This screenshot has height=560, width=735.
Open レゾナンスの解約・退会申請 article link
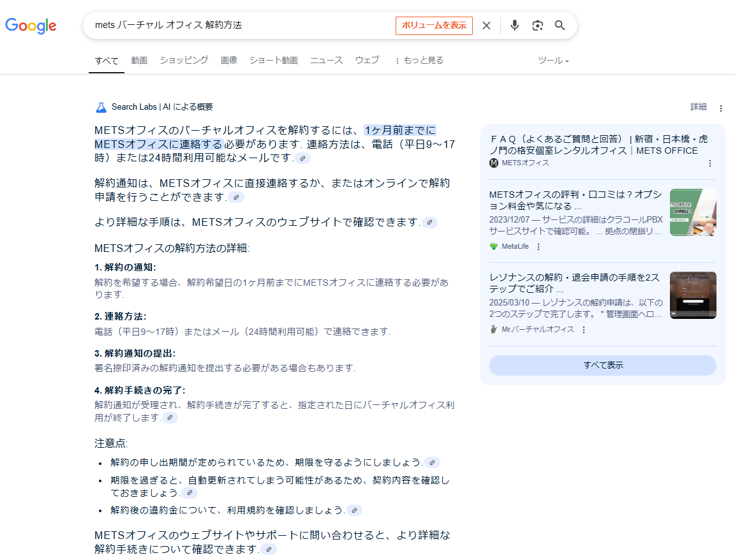coord(575,283)
